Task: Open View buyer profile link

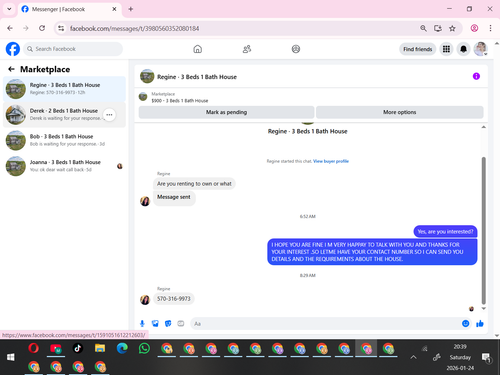Action: (x=331, y=161)
